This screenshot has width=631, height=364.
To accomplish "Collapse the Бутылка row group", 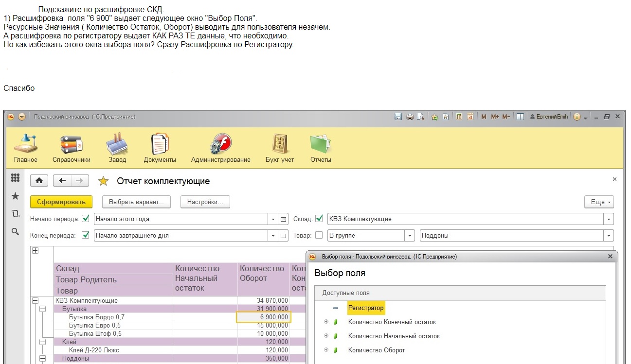I will (x=43, y=309).
